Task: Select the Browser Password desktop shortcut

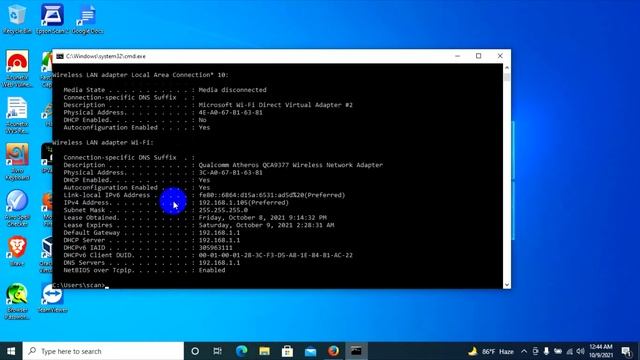Action: (x=17, y=301)
